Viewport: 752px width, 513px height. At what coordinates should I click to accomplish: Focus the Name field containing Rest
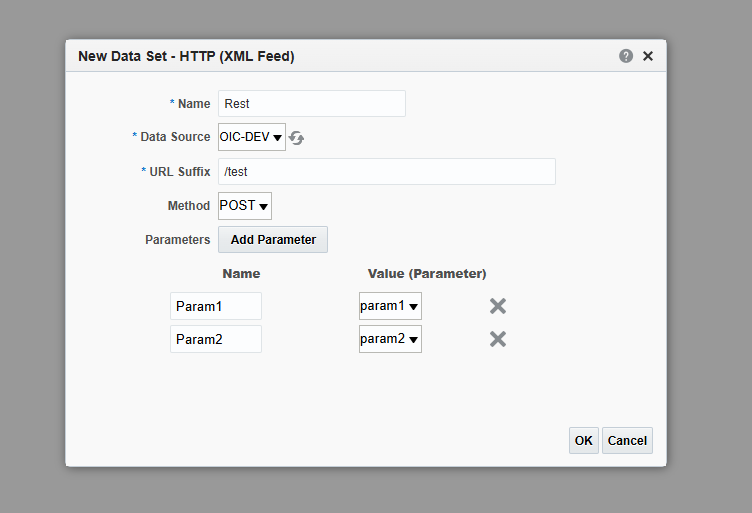tap(312, 103)
